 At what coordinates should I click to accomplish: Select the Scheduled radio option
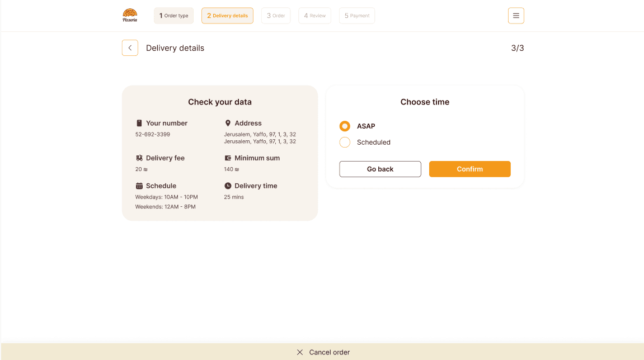click(345, 142)
